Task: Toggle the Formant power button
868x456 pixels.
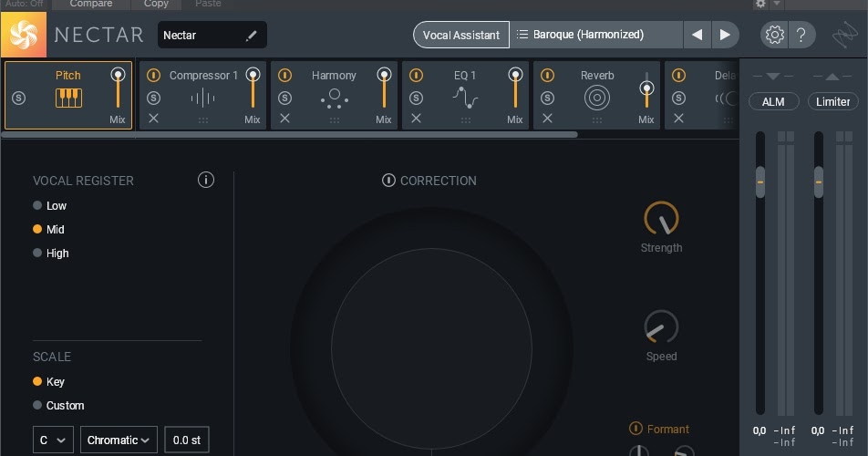Action: [635, 429]
